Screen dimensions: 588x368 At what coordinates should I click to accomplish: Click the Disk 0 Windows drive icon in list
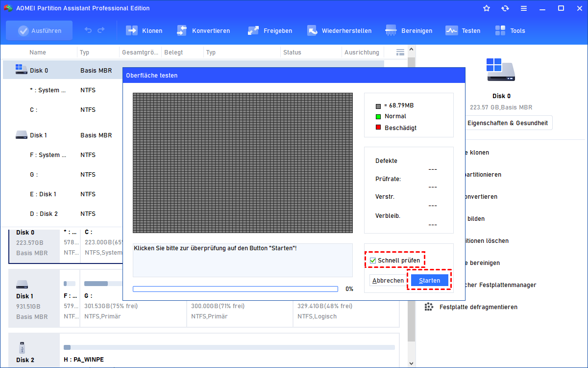tap(21, 69)
